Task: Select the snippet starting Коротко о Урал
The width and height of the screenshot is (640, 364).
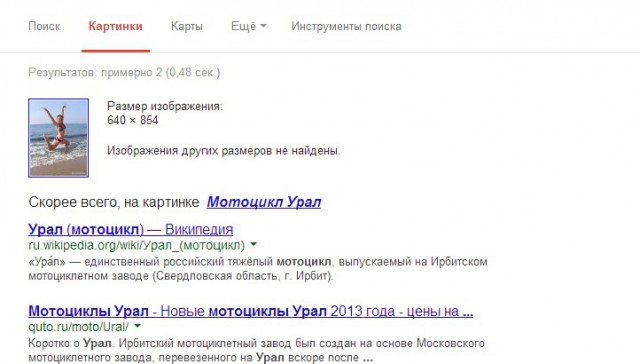Action: pos(256,350)
